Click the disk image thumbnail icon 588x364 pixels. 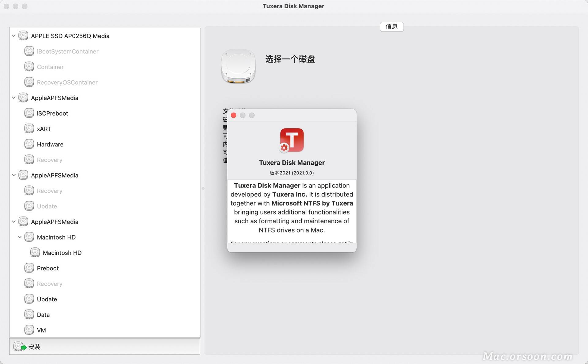(x=239, y=67)
